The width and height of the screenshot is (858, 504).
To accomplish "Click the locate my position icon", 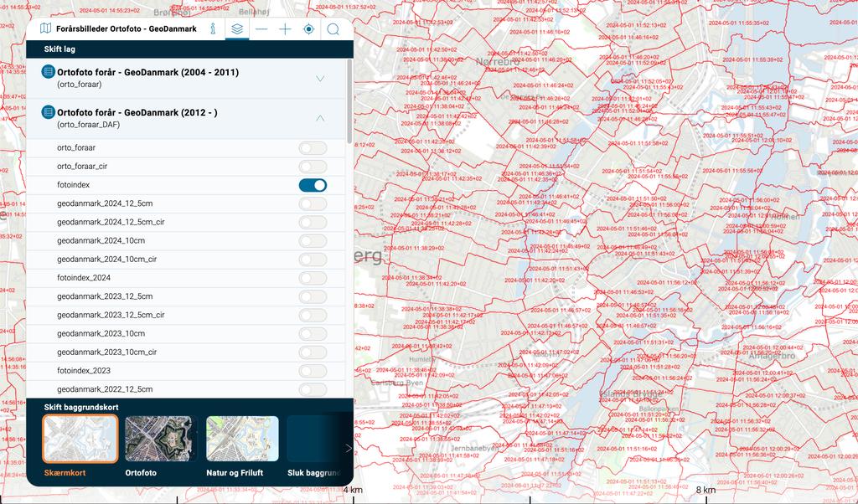I will click(x=308, y=29).
